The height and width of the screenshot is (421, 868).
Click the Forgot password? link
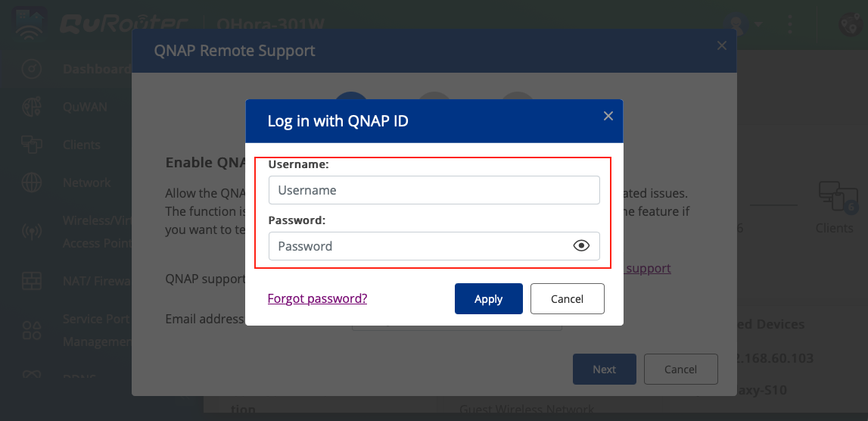pyautogui.click(x=317, y=298)
